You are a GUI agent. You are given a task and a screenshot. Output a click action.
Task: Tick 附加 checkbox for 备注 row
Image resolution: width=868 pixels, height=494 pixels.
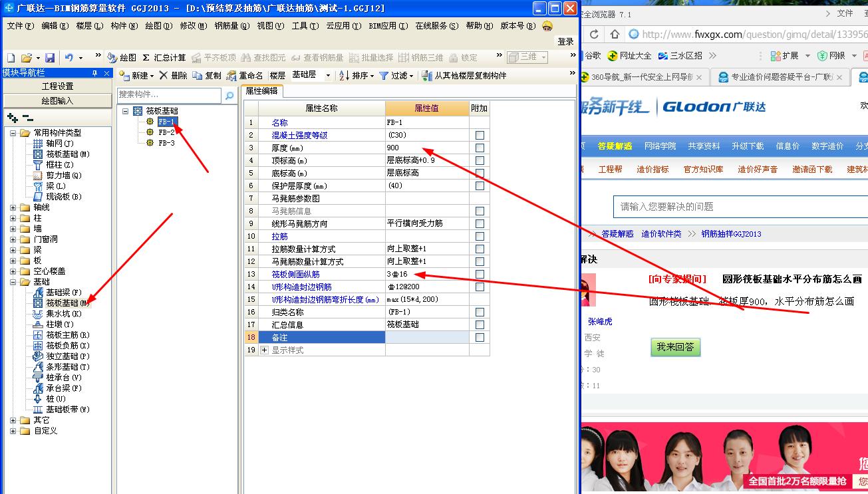(x=480, y=337)
